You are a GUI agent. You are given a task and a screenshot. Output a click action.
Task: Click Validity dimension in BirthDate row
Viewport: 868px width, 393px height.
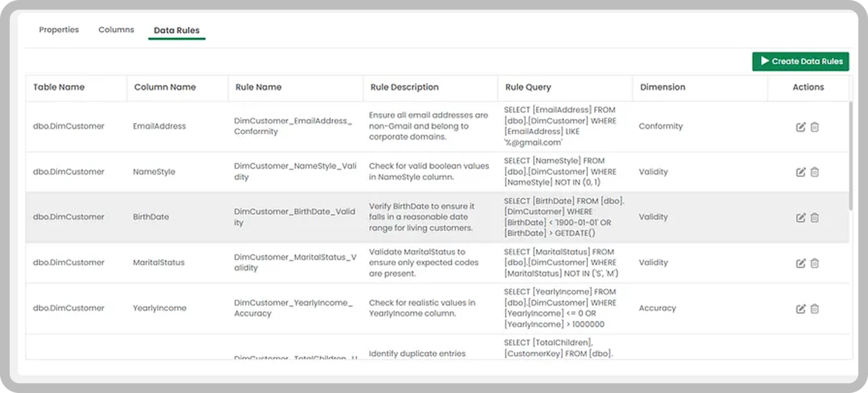click(653, 217)
